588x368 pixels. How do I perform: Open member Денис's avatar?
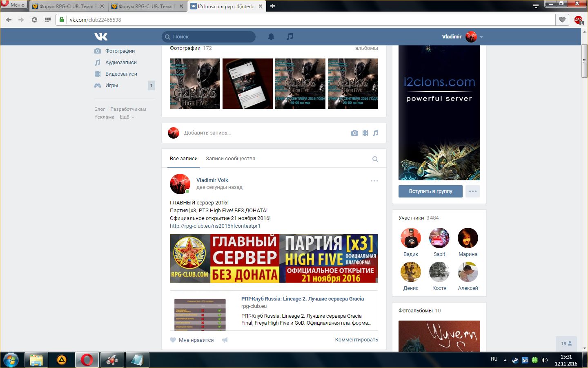click(411, 272)
